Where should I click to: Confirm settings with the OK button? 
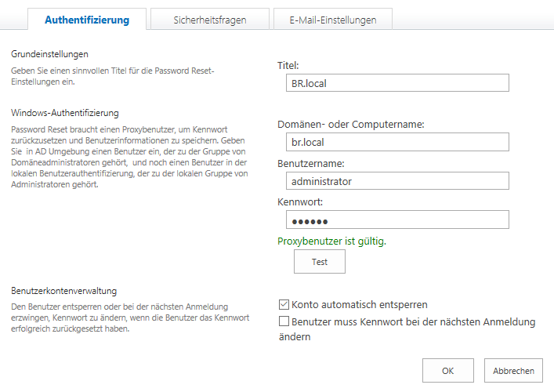pyautogui.click(x=448, y=371)
